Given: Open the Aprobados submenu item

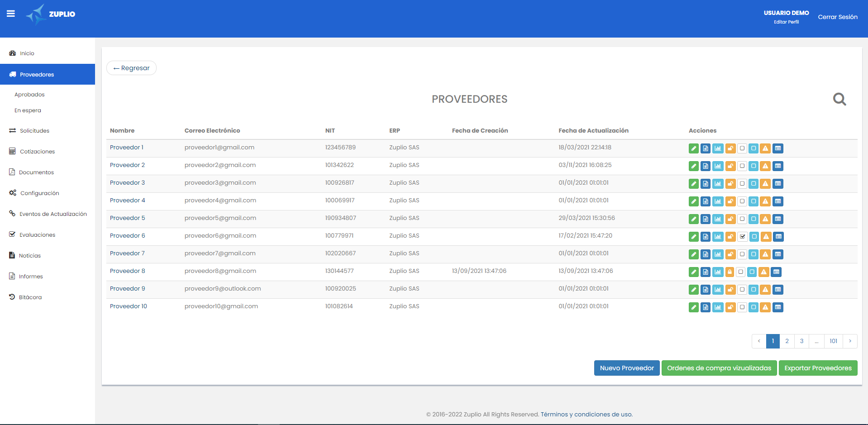Looking at the screenshot, I should click(29, 95).
